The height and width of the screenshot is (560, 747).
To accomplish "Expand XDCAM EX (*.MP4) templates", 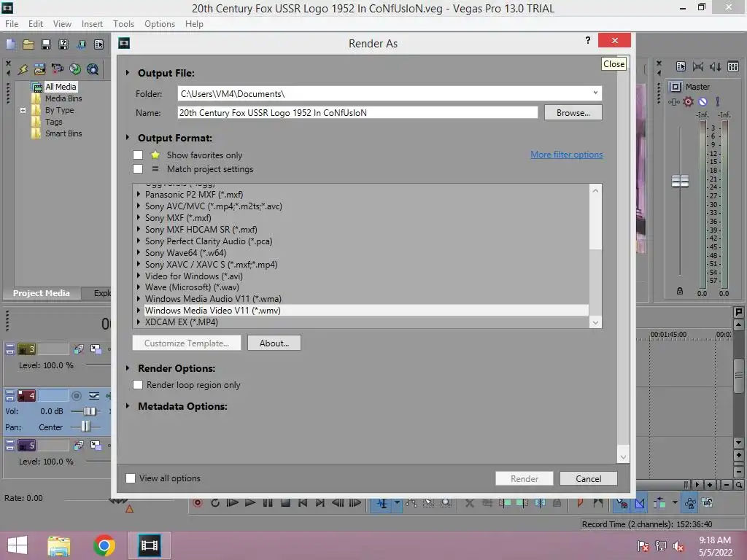I will pyautogui.click(x=139, y=322).
